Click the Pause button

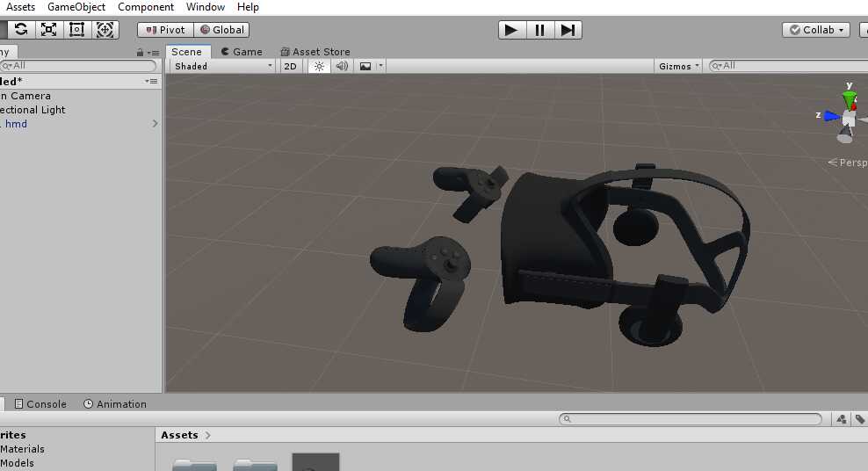(x=539, y=30)
